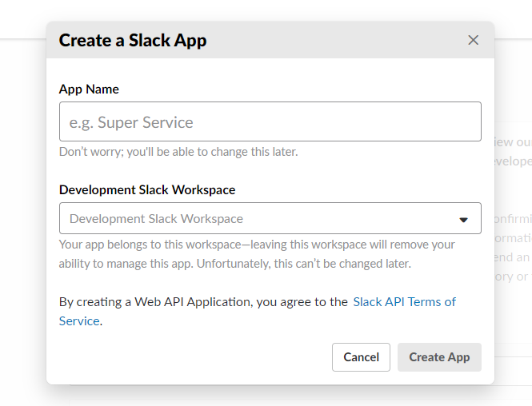
Task: Click the 'Development Slack Workspace' heading label
Action: (147, 189)
